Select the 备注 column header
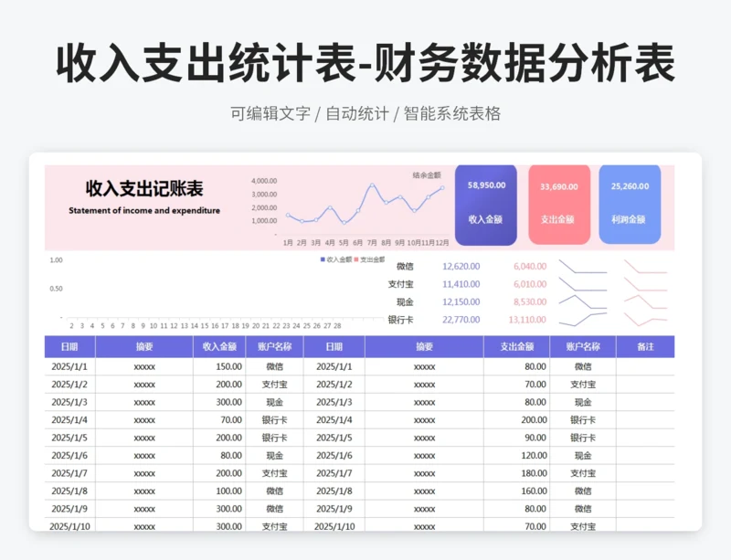 point(645,347)
